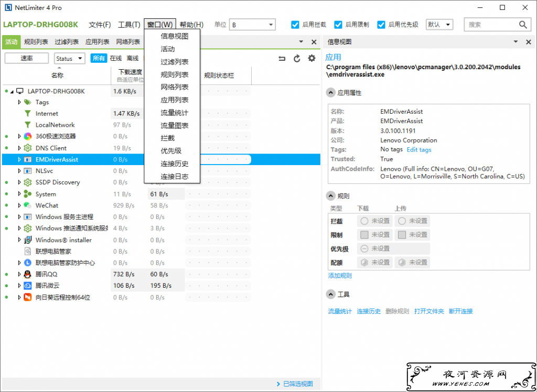This screenshot has height=392, width=537.
Task: Click the 腾讯QQ penguin icon
Action: pyautogui.click(x=28, y=274)
